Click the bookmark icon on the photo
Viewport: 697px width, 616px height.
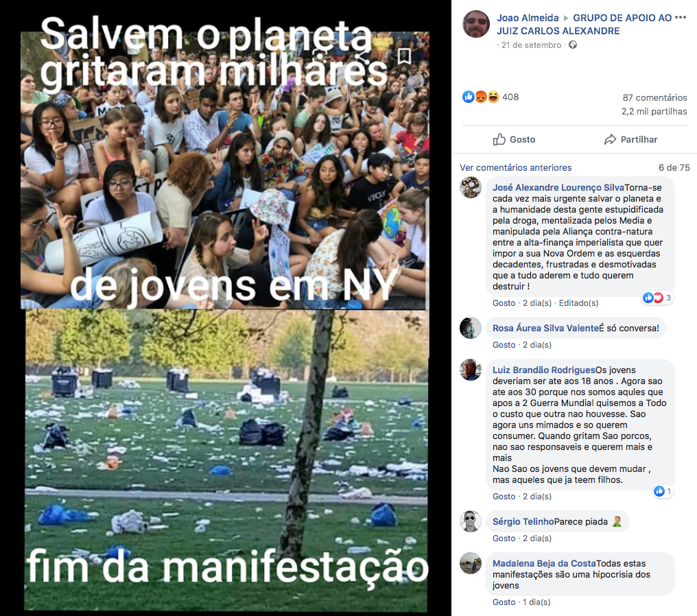(404, 56)
